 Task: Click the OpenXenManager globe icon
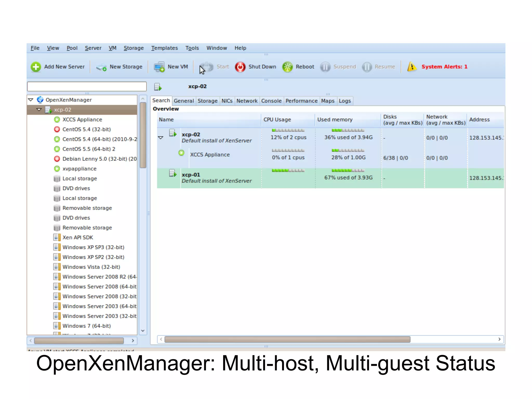40,100
